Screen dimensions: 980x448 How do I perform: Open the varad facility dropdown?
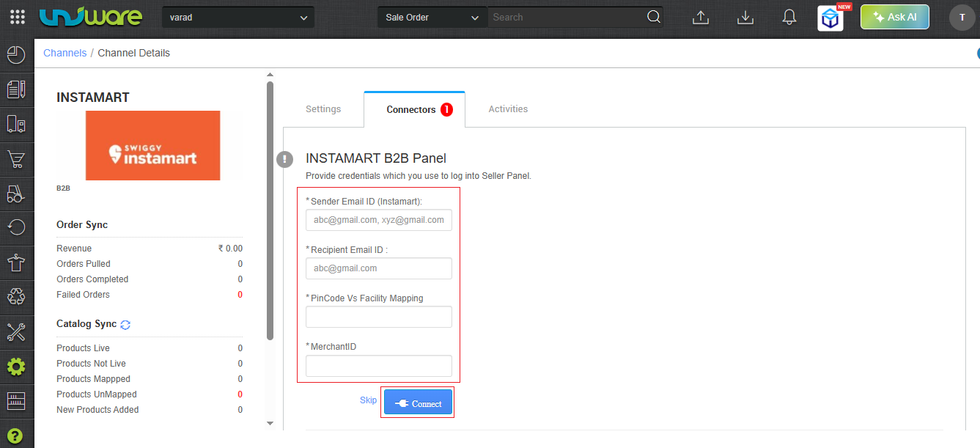(238, 18)
